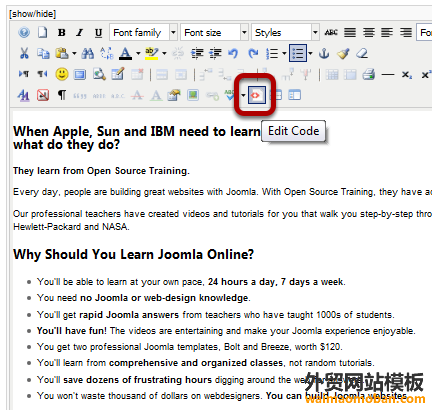Toggle paragraph marks visibility
The width and height of the screenshot is (432, 410).
point(62,95)
